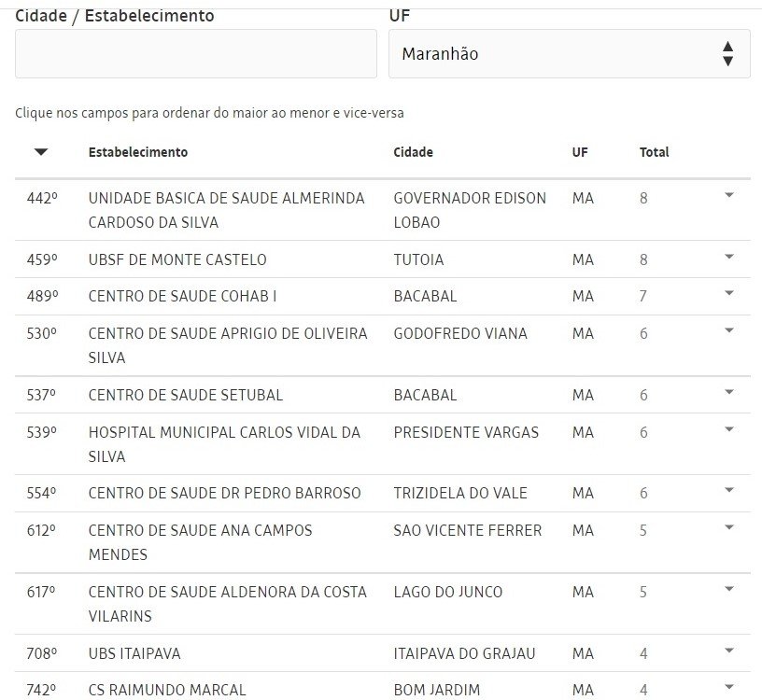Expand details of UNIDADE BASICA ALMERINDA row
Image resolution: width=762 pixels, height=700 pixels.
point(728,195)
